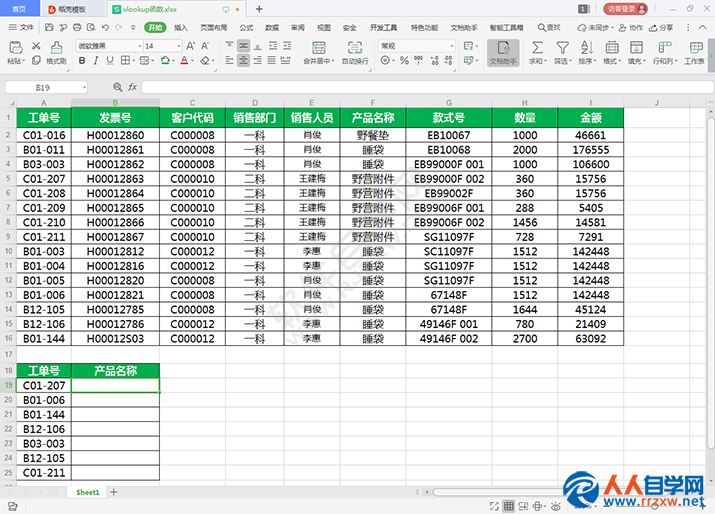Click the AutoSum (求和) sigma icon

point(538,47)
